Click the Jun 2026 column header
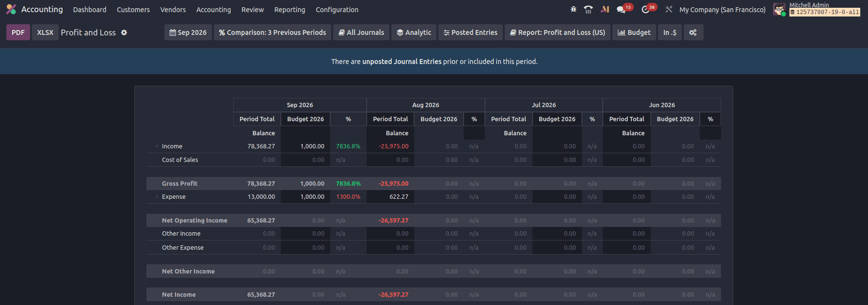 pyautogui.click(x=662, y=105)
